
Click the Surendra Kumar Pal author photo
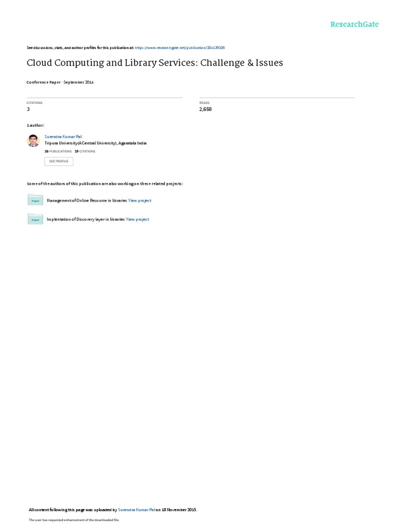[x=33, y=140]
